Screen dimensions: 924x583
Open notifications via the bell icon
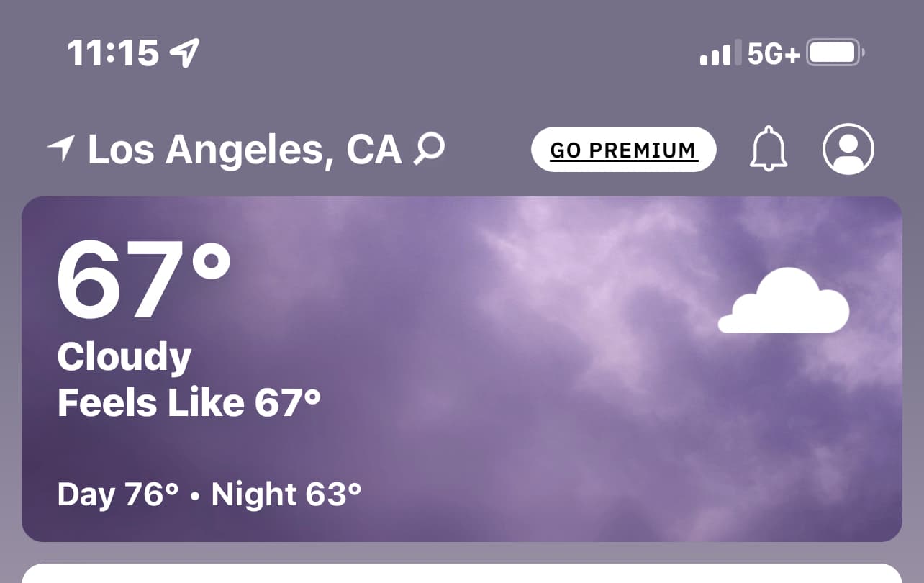(x=769, y=149)
